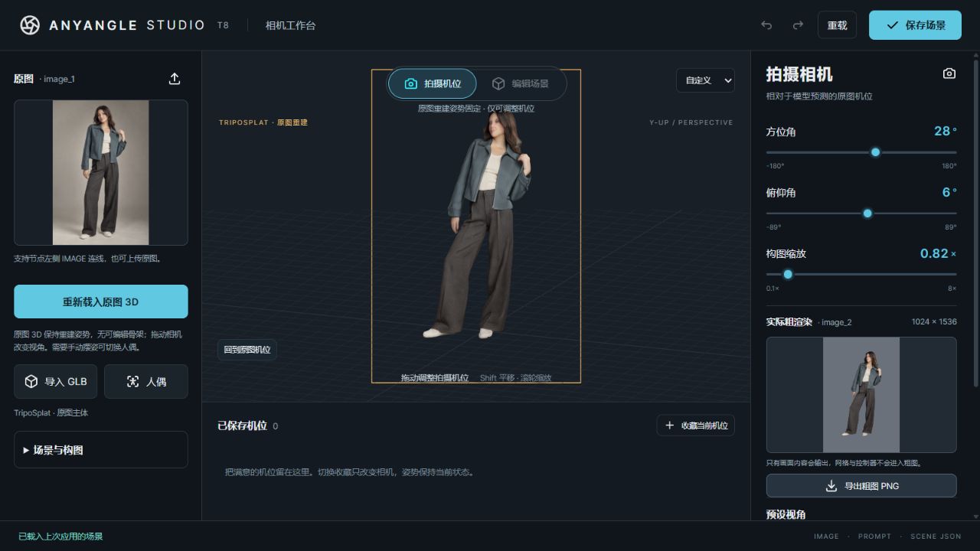Click the original image_1 thumbnail

[101, 172]
